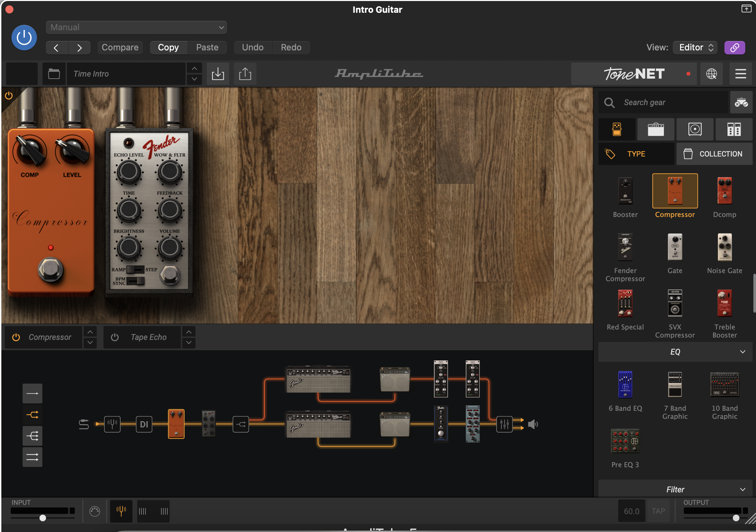Enable the Tape Echo power toggle
The width and height of the screenshot is (756, 532).
tap(115, 337)
